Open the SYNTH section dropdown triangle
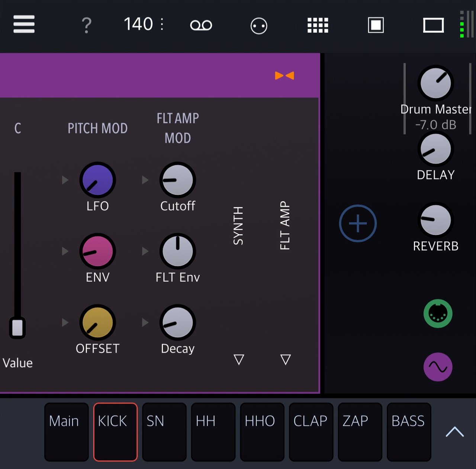Viewport: 476px width, 469px height. [239, 359]
